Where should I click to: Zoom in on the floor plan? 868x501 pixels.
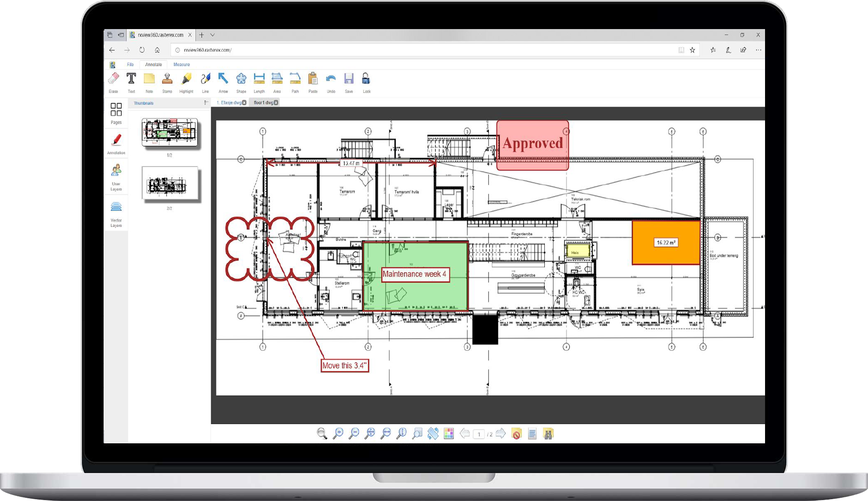click(x=339, y=433)
